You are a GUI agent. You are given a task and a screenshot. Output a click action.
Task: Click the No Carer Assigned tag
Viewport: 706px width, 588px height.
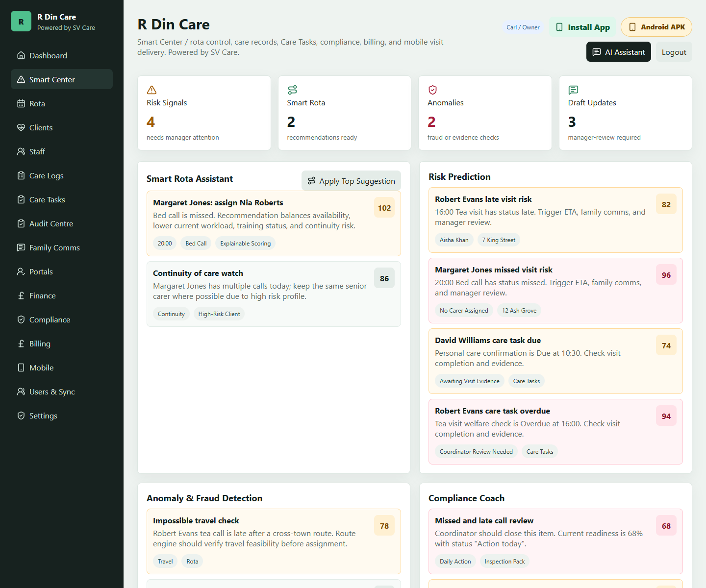click(x=464, y=311)
